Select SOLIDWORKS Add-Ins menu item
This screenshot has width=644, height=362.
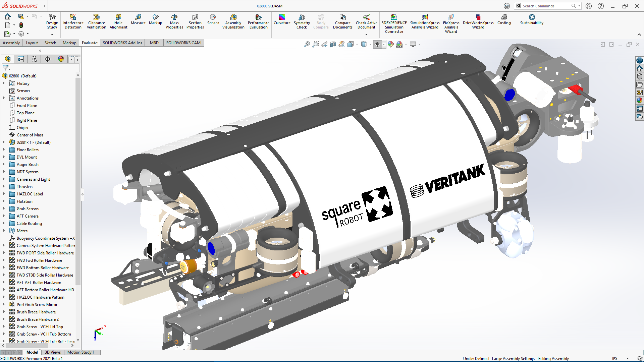pos(122,43)
